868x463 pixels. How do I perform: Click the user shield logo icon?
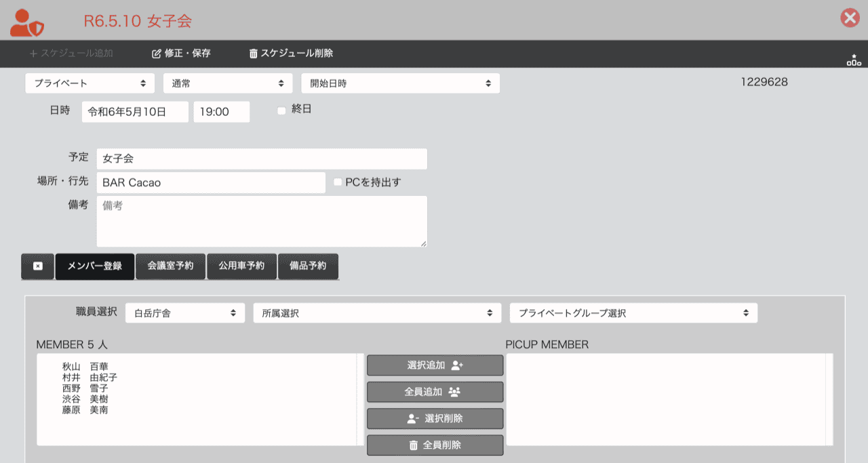[27, 22]
